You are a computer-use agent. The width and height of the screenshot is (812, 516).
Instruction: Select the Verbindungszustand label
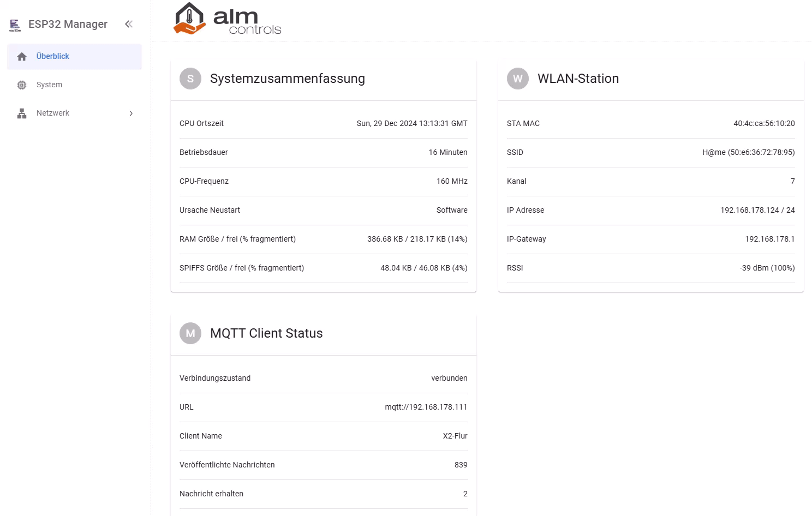tap(215, 378)
